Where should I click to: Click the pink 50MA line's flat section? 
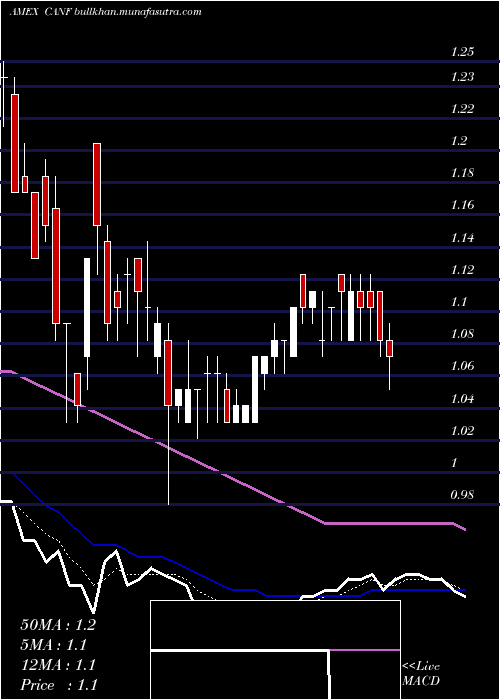(x=388, y=523)
